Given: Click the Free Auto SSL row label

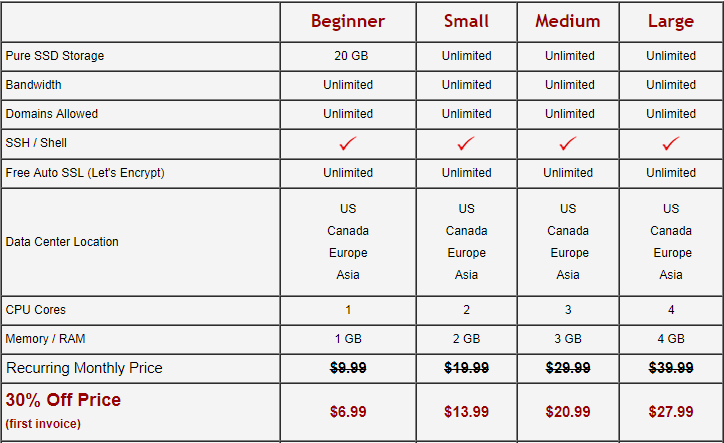Looking at the screenshot, I should pyautogui.click(x=85, y=173).
